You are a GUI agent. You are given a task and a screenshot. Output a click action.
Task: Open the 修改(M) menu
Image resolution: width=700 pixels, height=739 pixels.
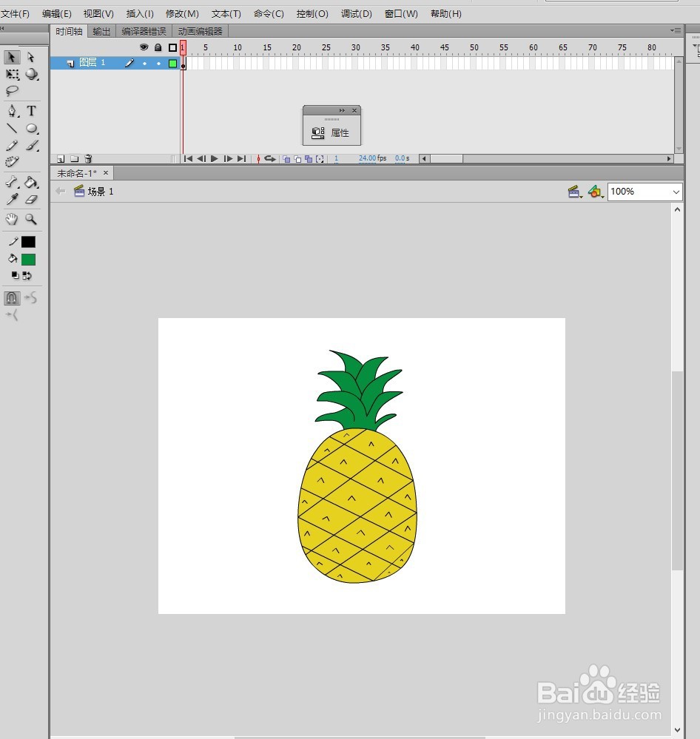(x=182, y=13)
